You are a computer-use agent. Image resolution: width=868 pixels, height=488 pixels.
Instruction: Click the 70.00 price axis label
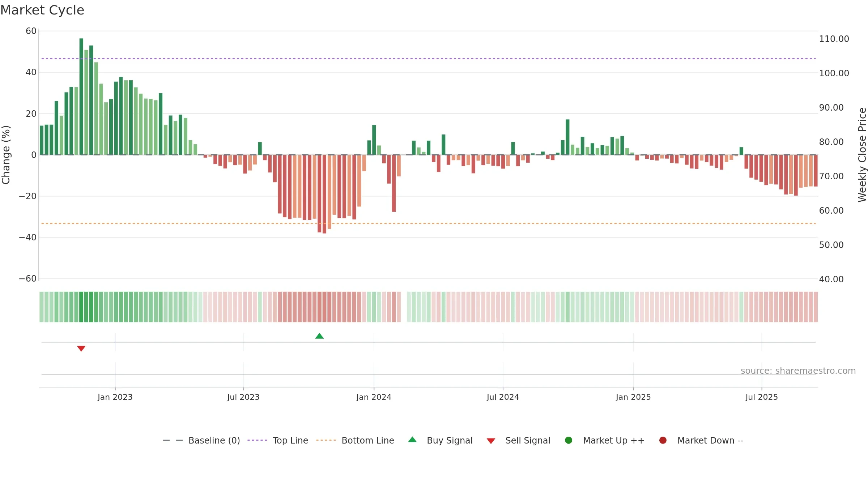pyautogui.click(x=831, y=176)
